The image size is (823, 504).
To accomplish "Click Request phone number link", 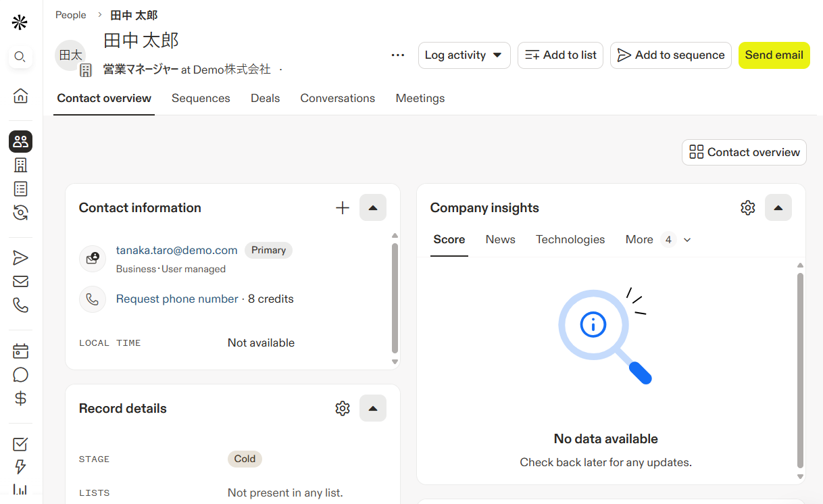I will click(177, 299).
